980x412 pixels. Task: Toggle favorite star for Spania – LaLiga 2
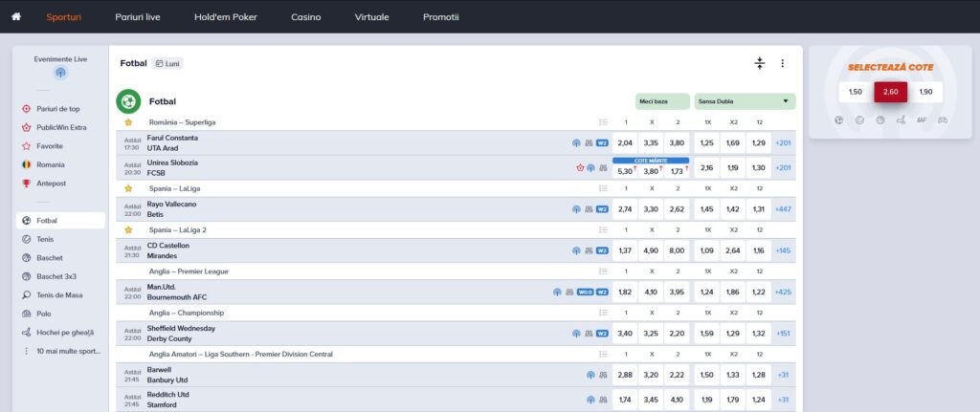click(128, 229)
